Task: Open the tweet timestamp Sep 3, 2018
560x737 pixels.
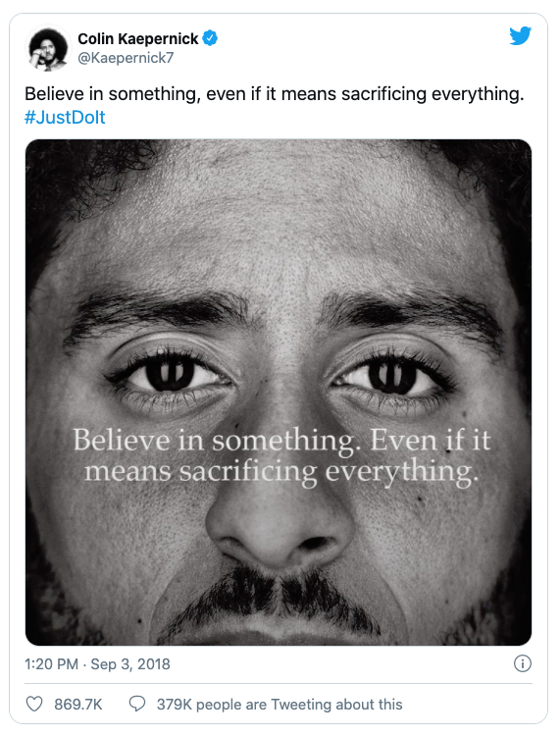Action: point(130,664)
